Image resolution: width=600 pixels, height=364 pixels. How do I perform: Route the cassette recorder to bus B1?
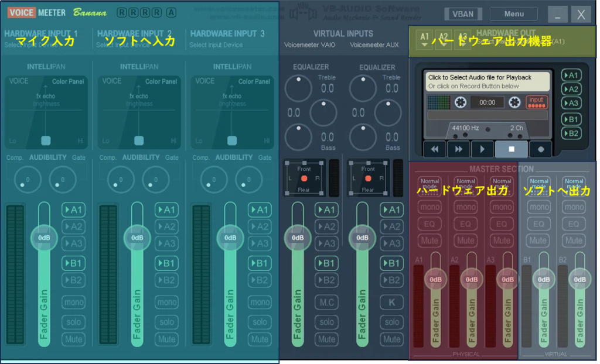click(x=571, y=119)
